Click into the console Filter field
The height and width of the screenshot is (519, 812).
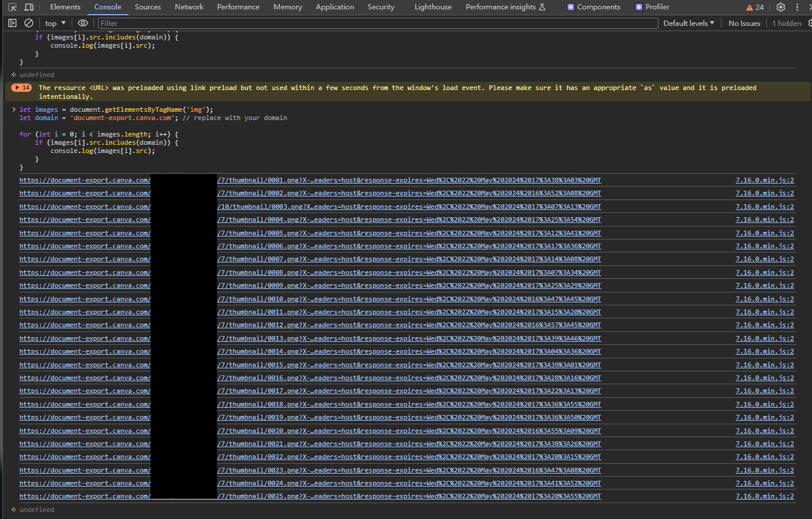(x=376, y=23)
